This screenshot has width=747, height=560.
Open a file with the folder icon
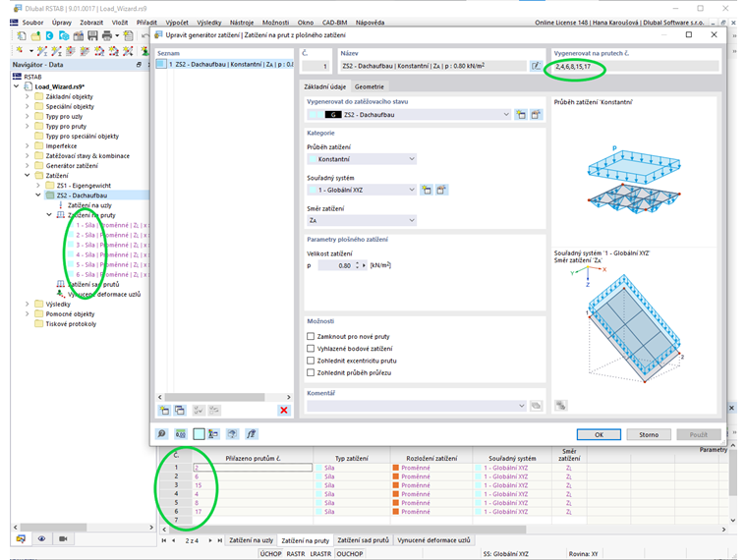(x=35, y=35)
